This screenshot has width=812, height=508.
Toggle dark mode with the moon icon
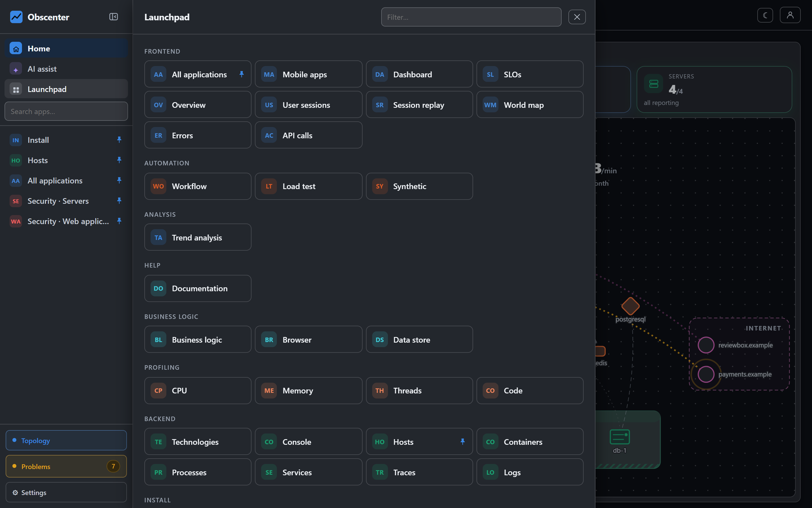pos(765,16)
